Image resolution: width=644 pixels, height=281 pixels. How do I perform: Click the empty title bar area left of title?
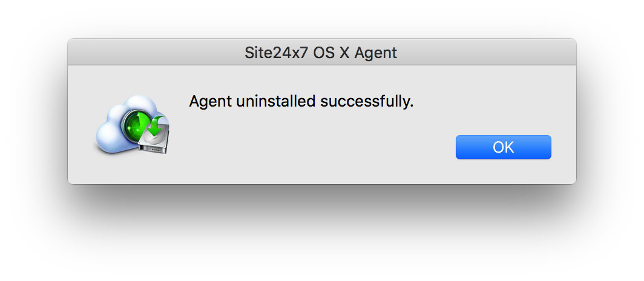pos(156,52)
